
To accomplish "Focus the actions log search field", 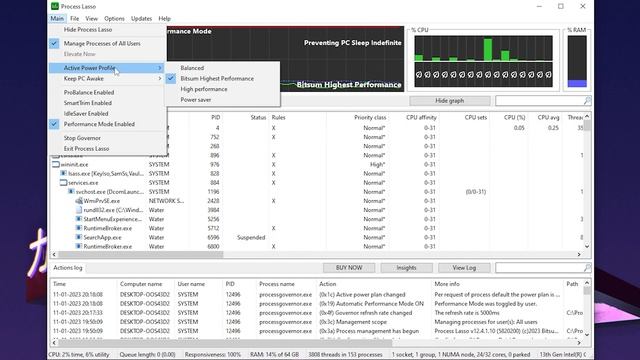I will (540, 268).
